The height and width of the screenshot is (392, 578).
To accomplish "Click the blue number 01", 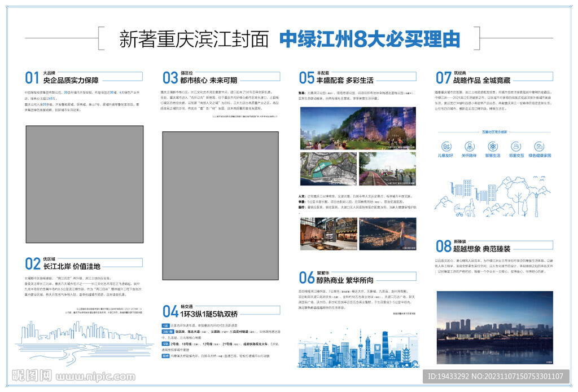I will tap(32, 78).
